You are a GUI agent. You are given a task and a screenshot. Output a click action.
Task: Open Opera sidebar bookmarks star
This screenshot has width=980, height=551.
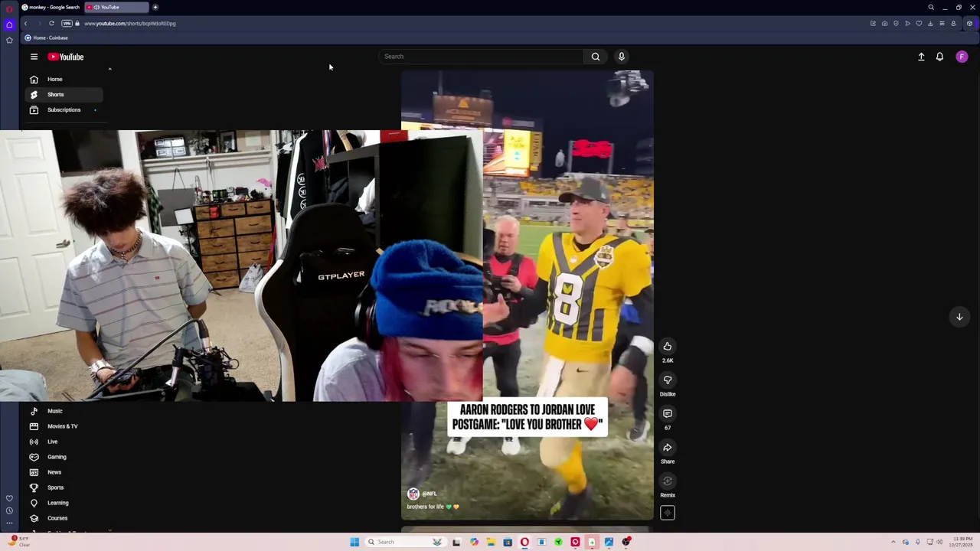[9, 40]
